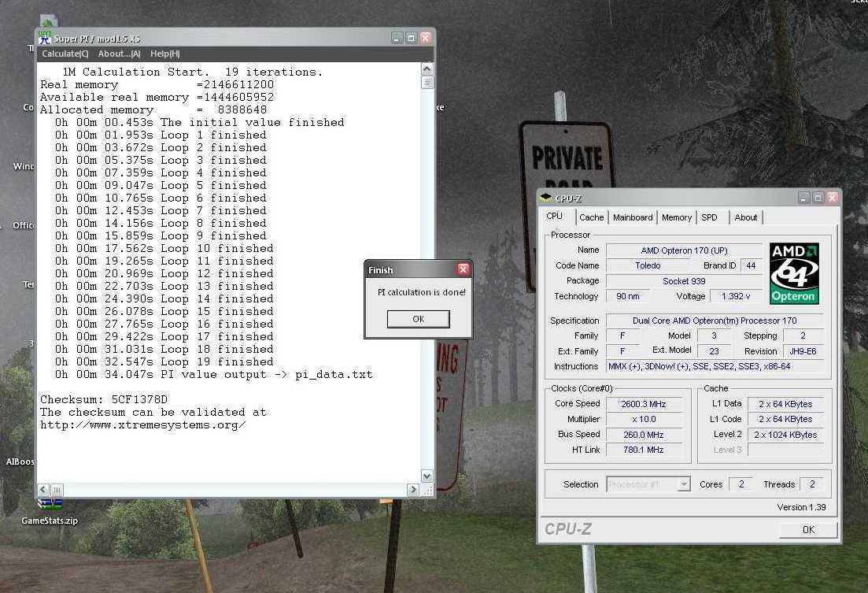Open the Calculate menu in Super PI
The width and height of the screenshot is (868, 593).
coord(65,54)
